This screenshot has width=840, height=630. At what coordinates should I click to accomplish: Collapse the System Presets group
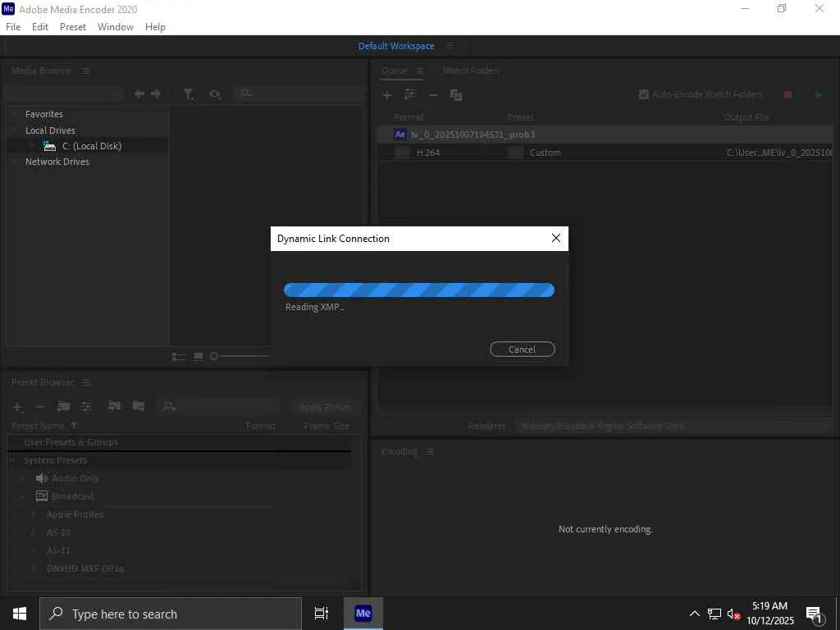(12, 461)
